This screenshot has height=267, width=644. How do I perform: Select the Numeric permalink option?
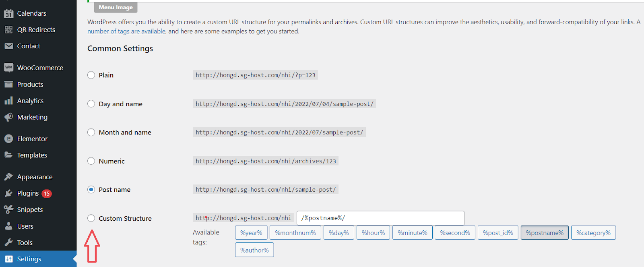91,161
